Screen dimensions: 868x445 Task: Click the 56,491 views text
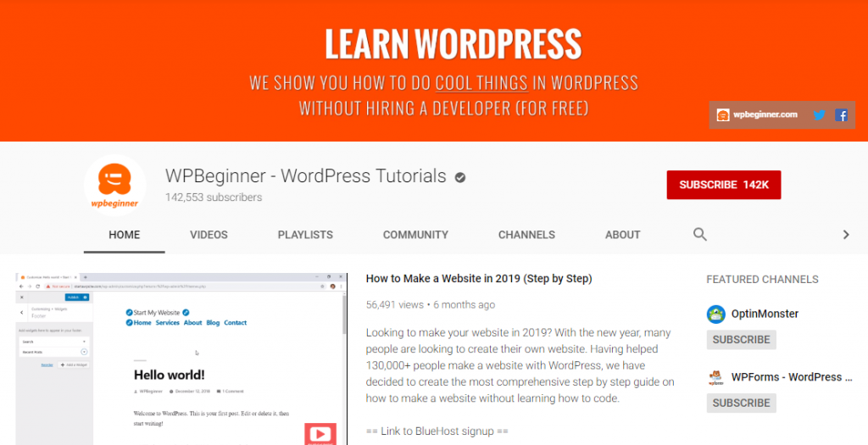pos(395,305)
